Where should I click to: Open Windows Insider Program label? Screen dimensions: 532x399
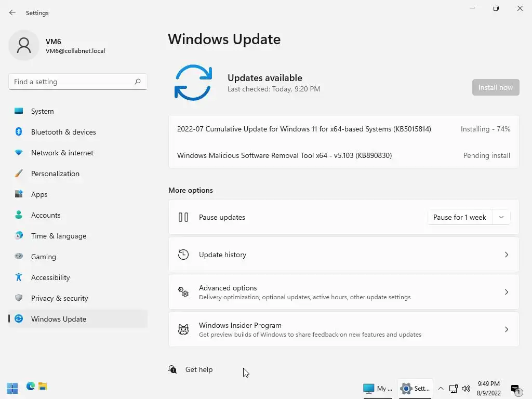(240, 325)
